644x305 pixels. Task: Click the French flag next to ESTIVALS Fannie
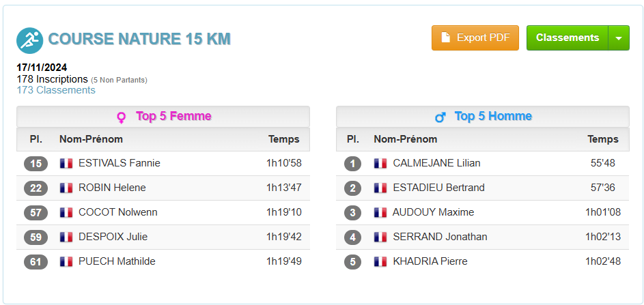(x=66, y=163)
